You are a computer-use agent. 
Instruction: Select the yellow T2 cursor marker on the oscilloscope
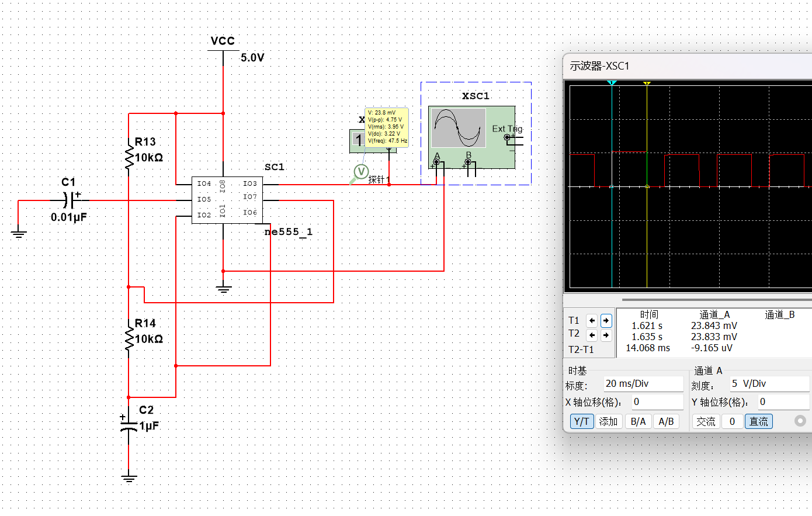[x=647, y=83]
